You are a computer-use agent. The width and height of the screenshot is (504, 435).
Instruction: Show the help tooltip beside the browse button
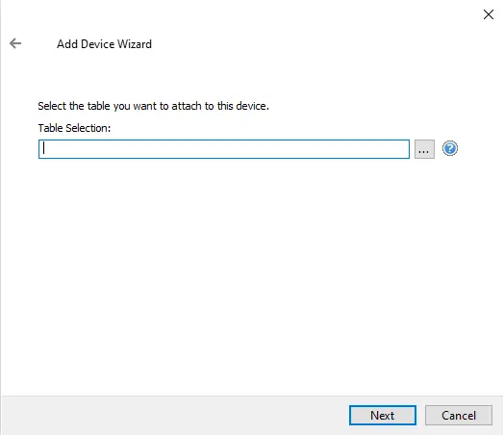[450, 148]
